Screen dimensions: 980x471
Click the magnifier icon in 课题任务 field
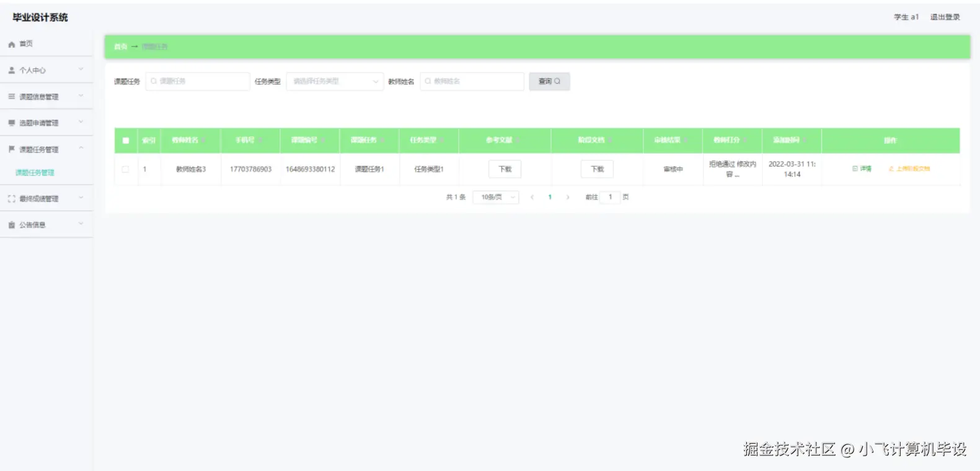tap(154, 81)
